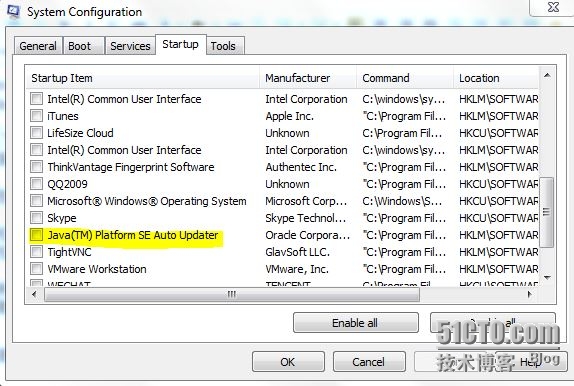This screenshot has height=386, width=574.
Task: Click C:\Windows\S... command cell
Action: [x=402, y=201]
